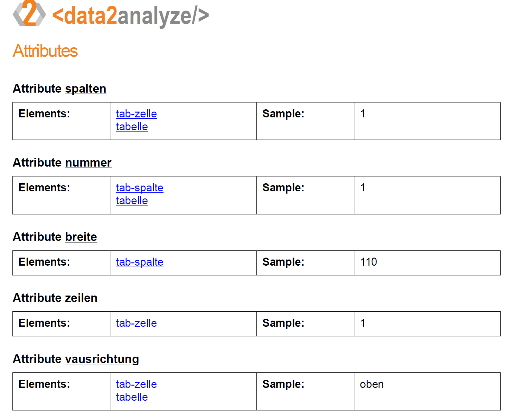Open tab-zelle link under Attribute zeilen
The image size is (515, 420).
coord(136,323)
